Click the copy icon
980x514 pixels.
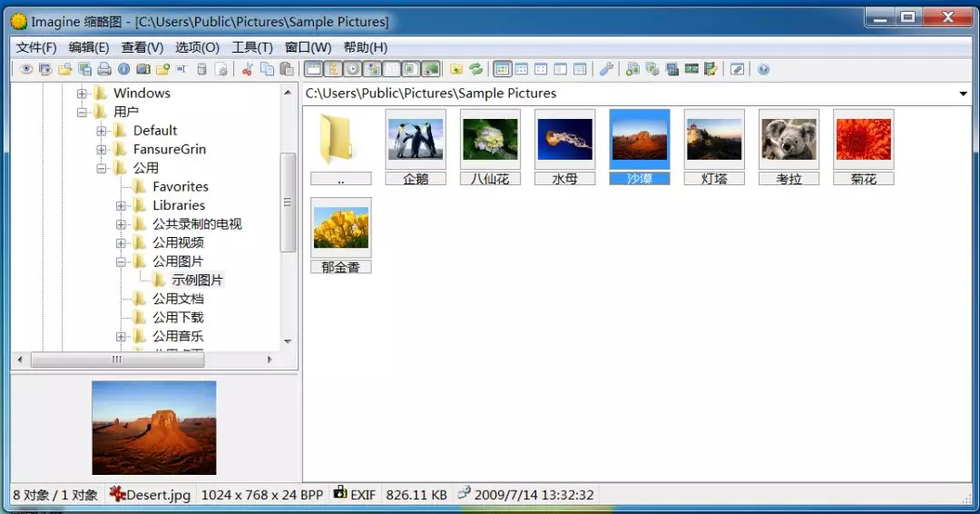coord(267,69)
